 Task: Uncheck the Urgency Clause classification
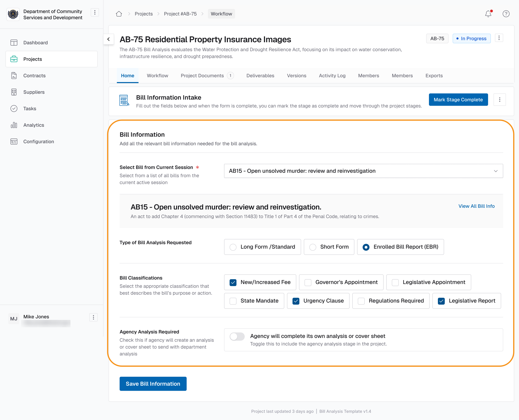pyautogui.click(x=296, y=301)
